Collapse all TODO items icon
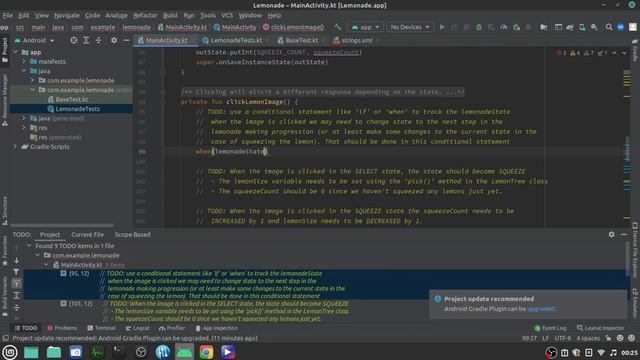This screenshot has height=360, width=640. point(16,307)
